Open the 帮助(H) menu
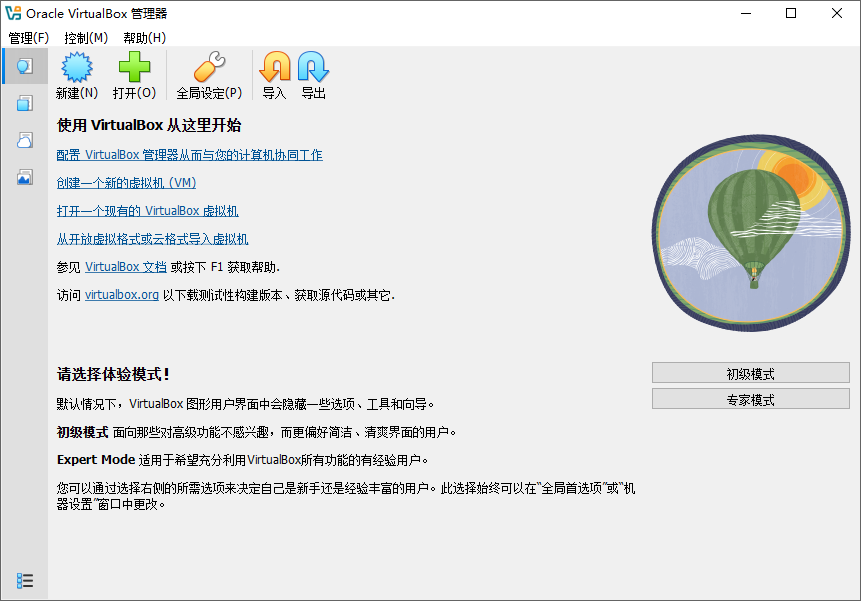 142,38
